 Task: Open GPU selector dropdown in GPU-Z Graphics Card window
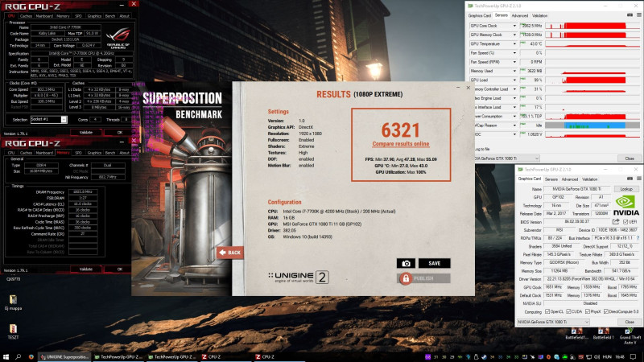pyautogui.click(x=553, y=323)
